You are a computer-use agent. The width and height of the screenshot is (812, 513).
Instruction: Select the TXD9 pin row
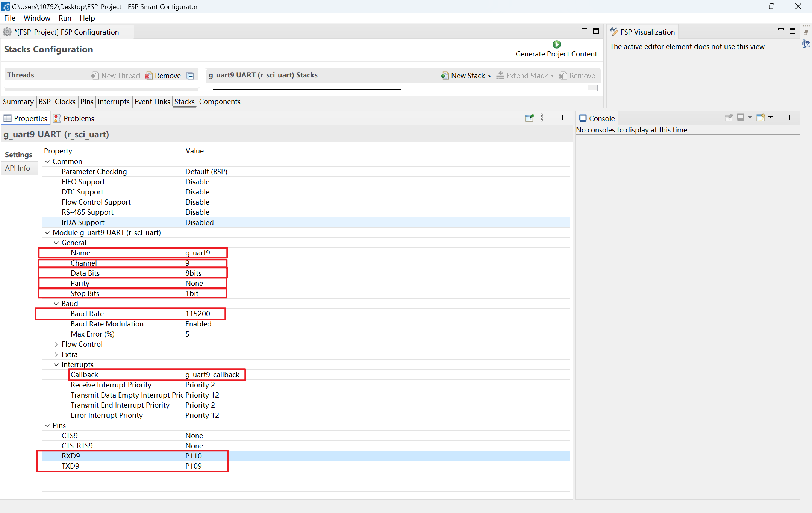tap(305, 466)
